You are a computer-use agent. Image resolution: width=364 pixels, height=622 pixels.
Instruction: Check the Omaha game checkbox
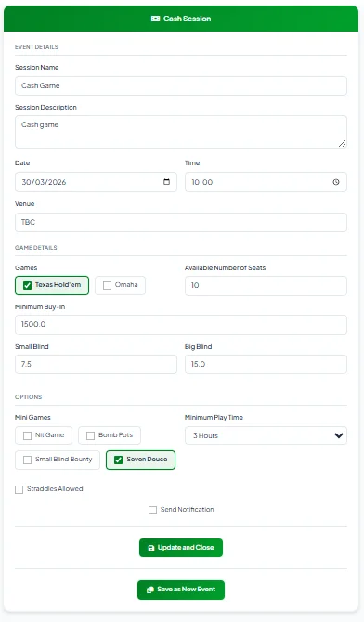click(107, 285)
